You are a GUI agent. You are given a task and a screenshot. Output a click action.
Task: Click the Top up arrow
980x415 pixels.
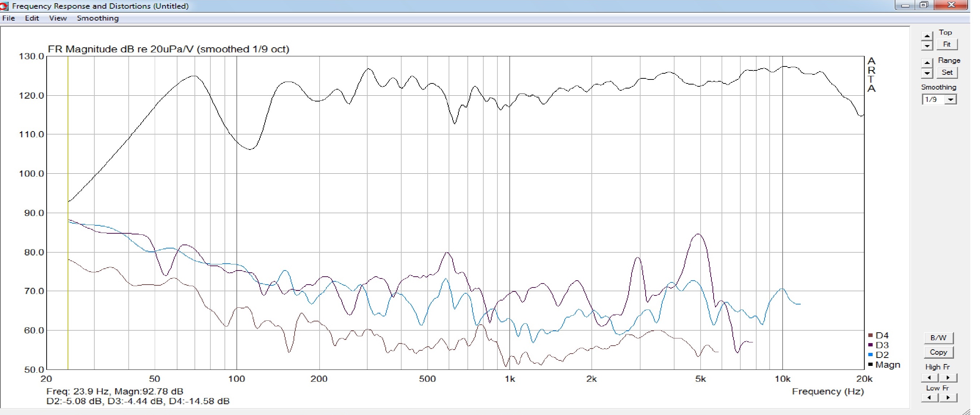pyautogui.click(x=927, y=36)
